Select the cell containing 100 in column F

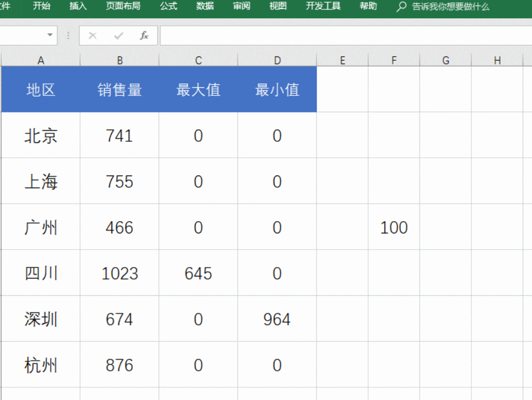pos(394,227)
